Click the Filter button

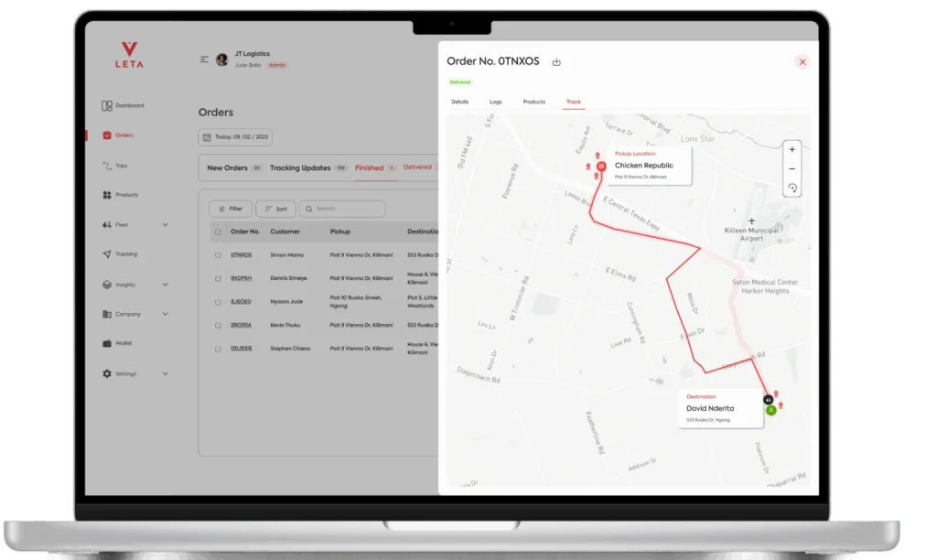[x=231, y=209]
